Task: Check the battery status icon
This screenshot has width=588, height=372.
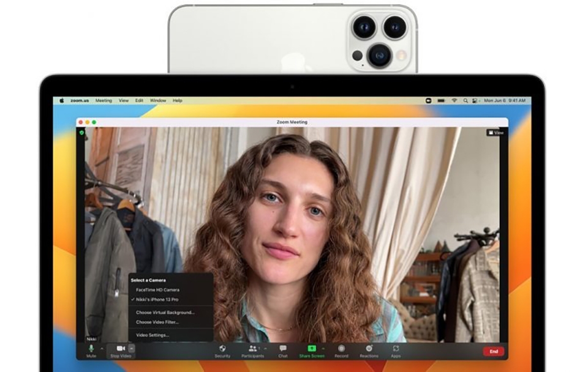Action: coord(441,100)
